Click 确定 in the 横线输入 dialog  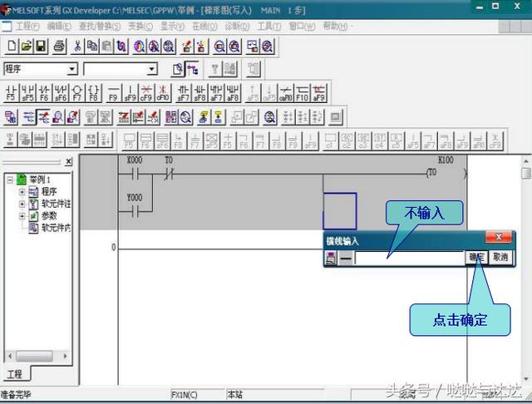476,258
